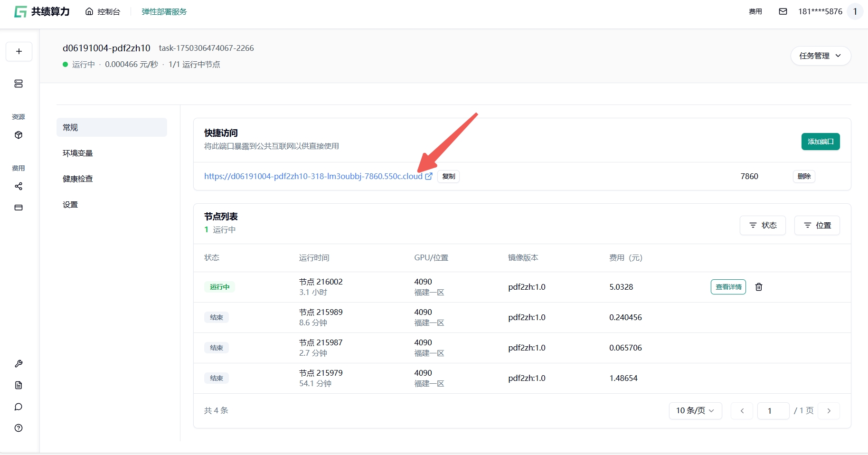Open the quick access URL link
This screenshot has height=455, width=868.
pyautogui.click(x=313, y=176)
